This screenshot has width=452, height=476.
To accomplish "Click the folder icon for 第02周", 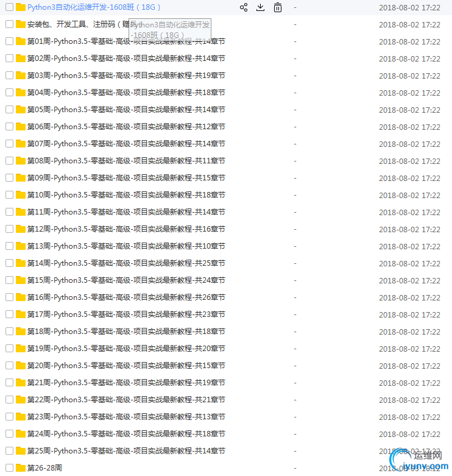I will pos(21,59).
